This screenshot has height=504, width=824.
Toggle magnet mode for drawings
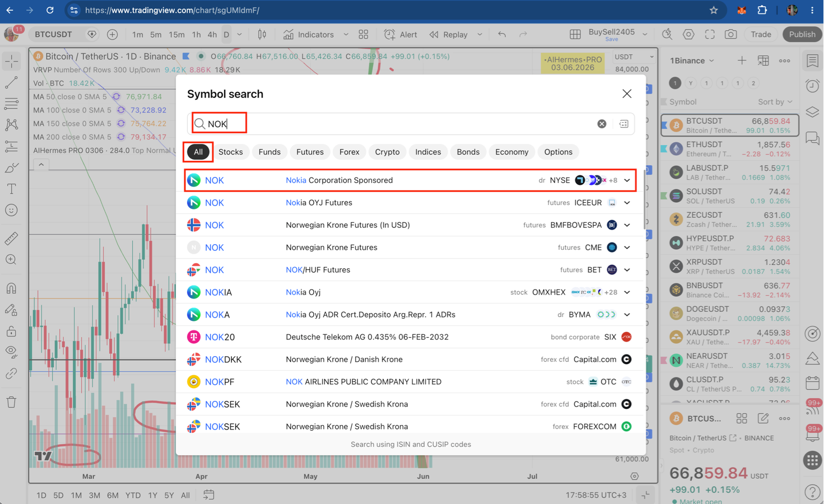pos(11,288)
